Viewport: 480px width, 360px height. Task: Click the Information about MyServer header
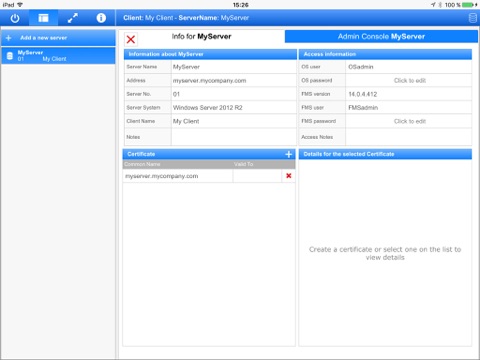point(210,54)
